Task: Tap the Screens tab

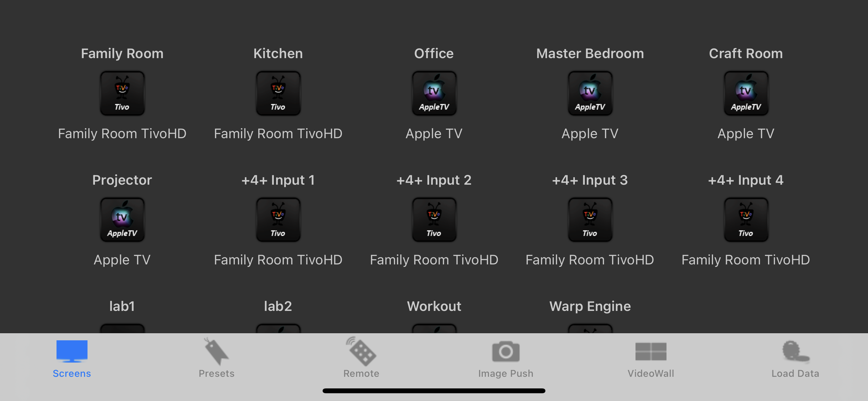Action: [72, 358]
